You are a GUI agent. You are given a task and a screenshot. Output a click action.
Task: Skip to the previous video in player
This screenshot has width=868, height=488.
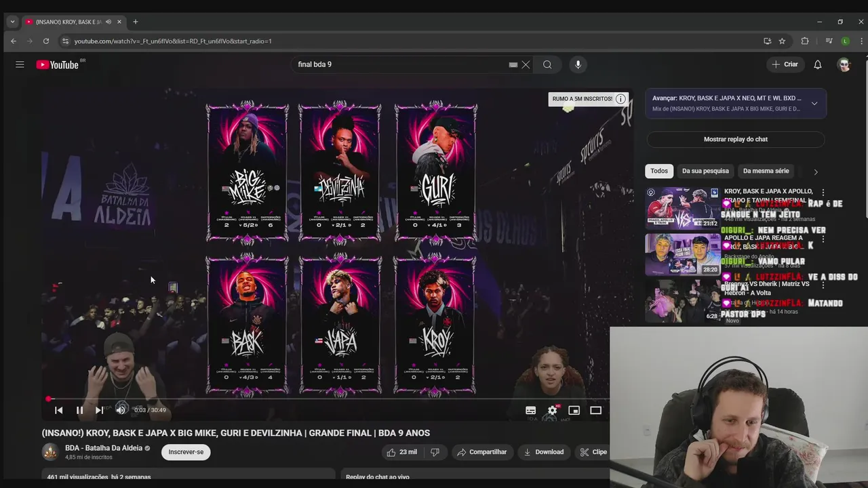59,410
